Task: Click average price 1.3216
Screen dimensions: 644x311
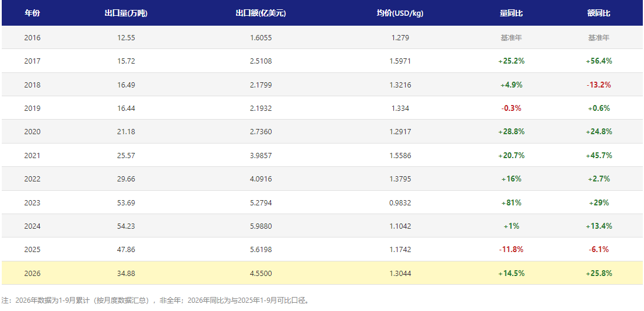Action: pyautogui.click(x=400, y=85)
